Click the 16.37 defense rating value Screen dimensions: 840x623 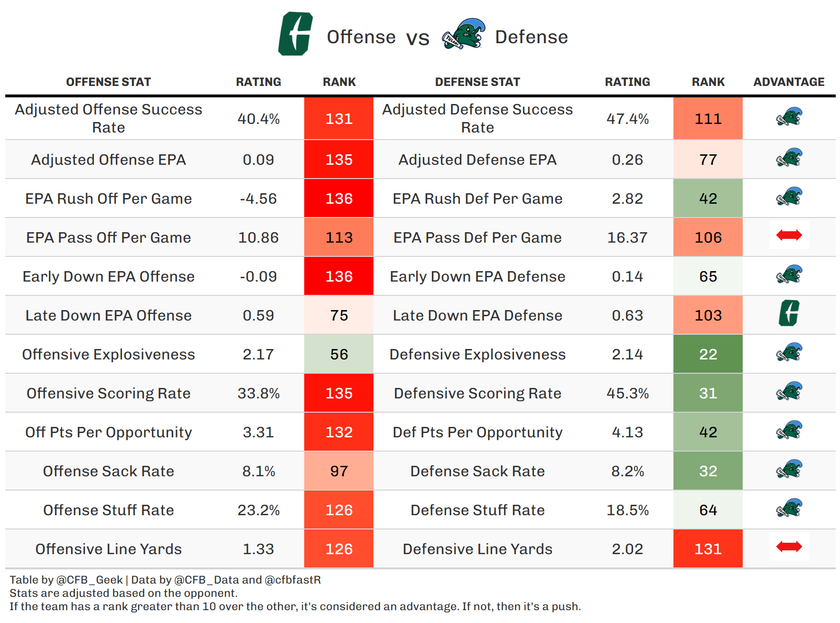click(627, 237)
